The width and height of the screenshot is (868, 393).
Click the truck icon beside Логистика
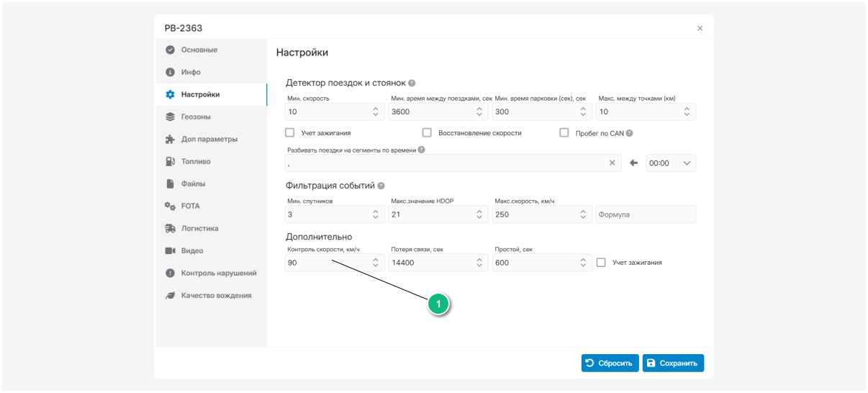pos(170,228)
